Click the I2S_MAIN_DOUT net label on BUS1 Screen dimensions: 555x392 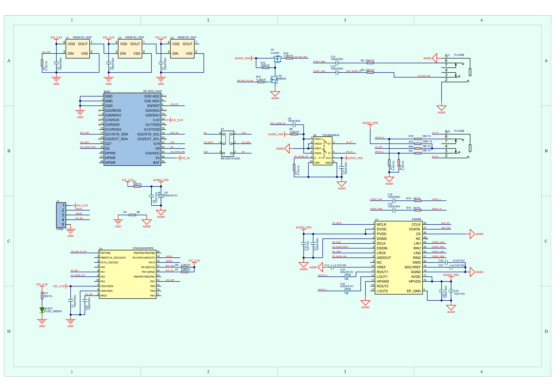(88, 147)
